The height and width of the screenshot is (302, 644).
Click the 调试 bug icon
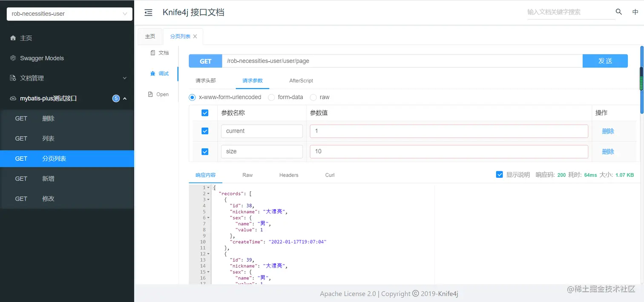pos(153,74)
